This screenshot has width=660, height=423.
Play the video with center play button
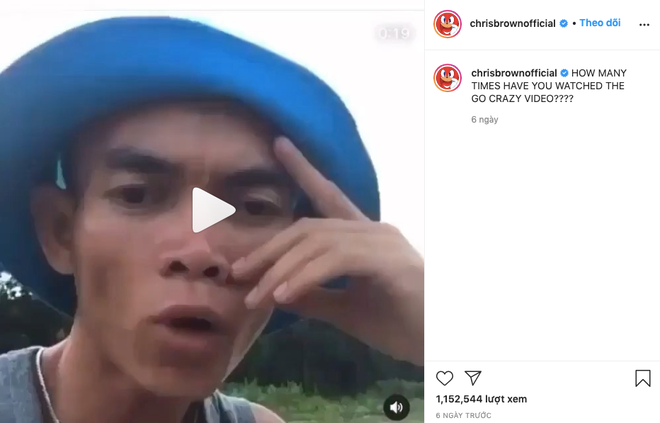pyautogui.click(x=213, y=210)
